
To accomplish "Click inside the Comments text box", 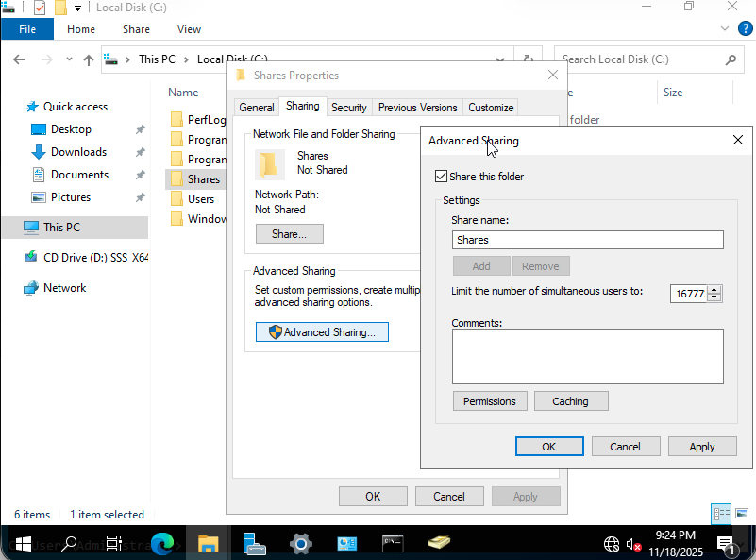I will 587,355.
